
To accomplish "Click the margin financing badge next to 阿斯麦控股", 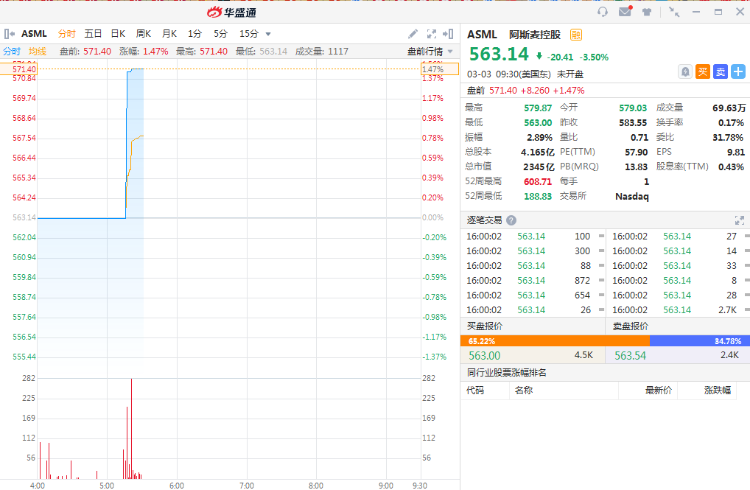I will pyautogui.click(x=576, y=35).
